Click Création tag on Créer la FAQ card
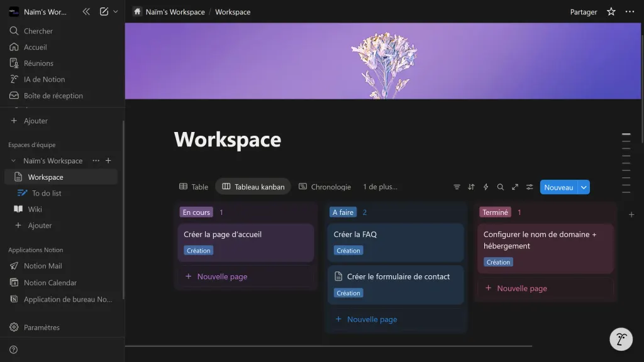Image resolution: width=644 pixels, height=362 pixels. point(348,250)
